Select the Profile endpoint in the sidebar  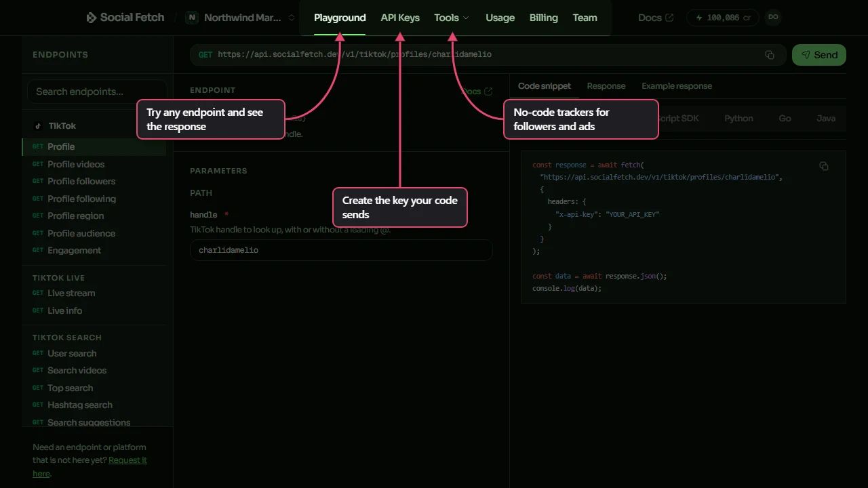coord(94,146)
